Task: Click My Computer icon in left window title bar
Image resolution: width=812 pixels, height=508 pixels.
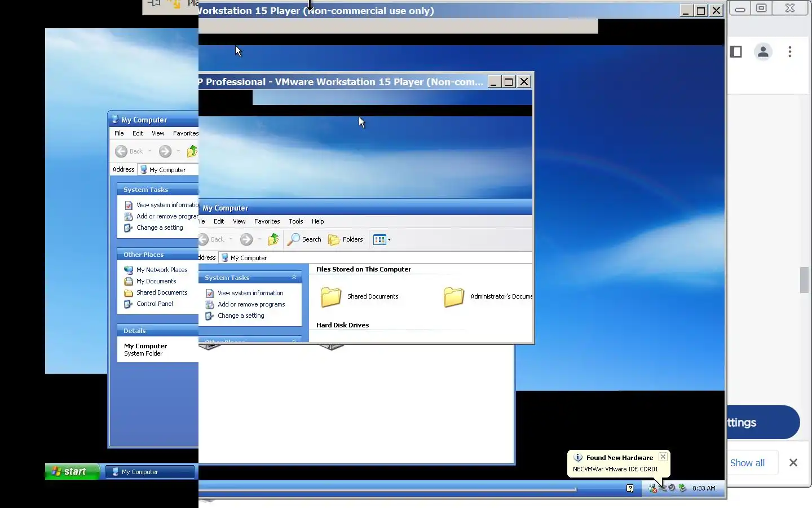Action: point(116,120)
